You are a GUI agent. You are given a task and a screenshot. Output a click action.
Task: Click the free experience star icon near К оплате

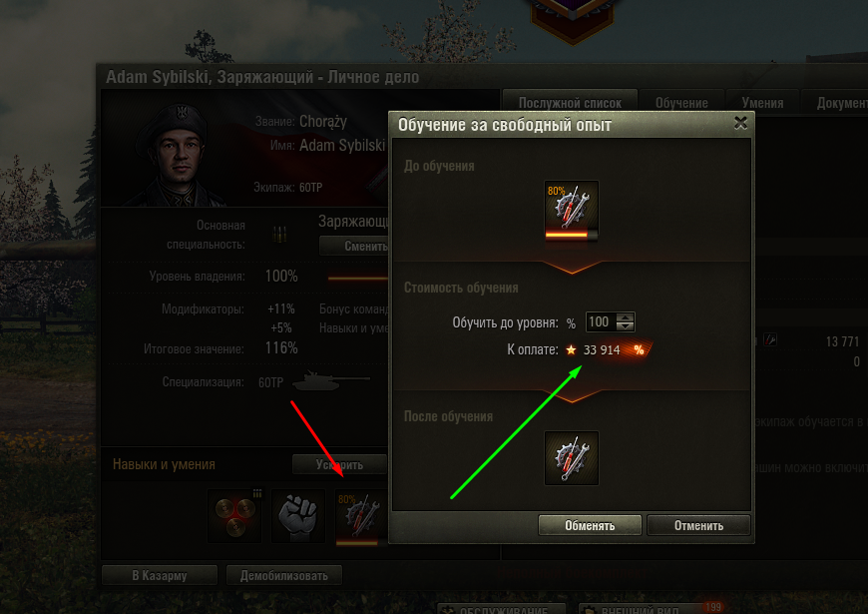(x=571, y=349)
